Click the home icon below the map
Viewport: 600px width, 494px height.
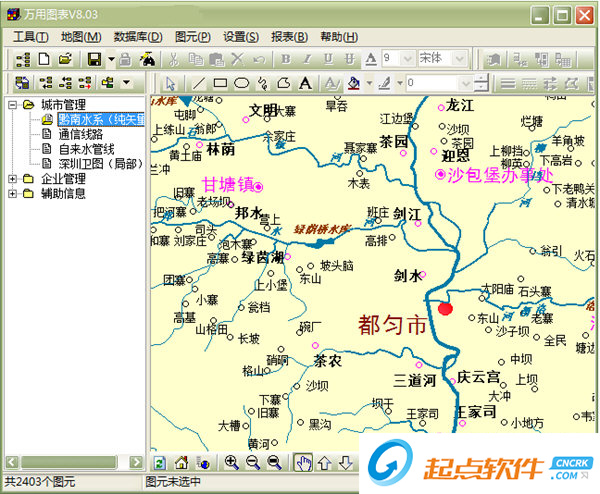181,463
